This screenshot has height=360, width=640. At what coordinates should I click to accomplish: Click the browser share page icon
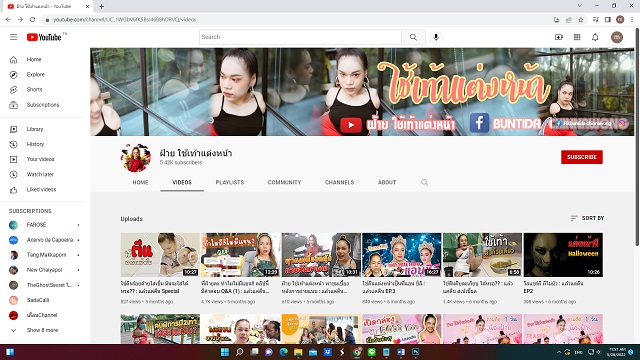point(569,20)
